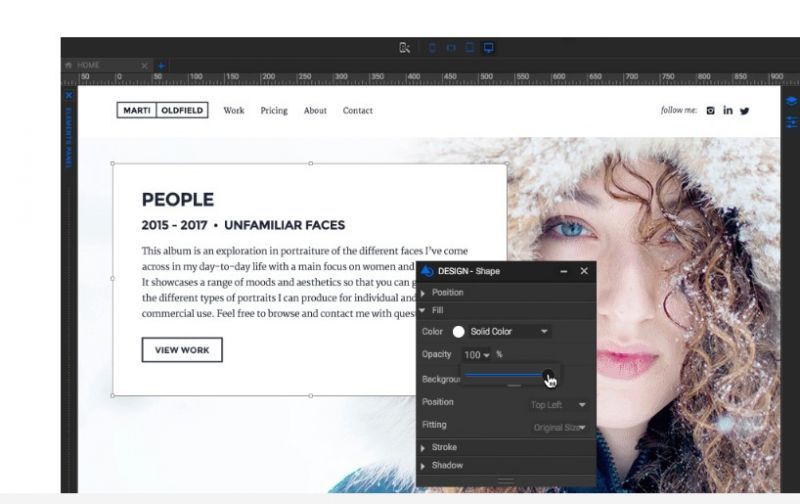Collapse the Fill section
The height and width of the screenshot is (504, 800).
pyautogui.click(x=437, y=310)
